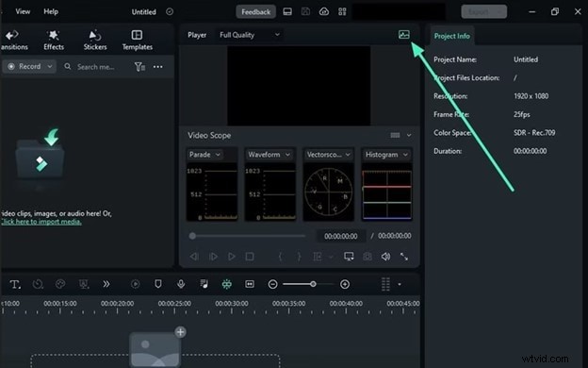Open the Histogram scope dropdown
Viewport: 588px width, 368px height.
[386, 155]
